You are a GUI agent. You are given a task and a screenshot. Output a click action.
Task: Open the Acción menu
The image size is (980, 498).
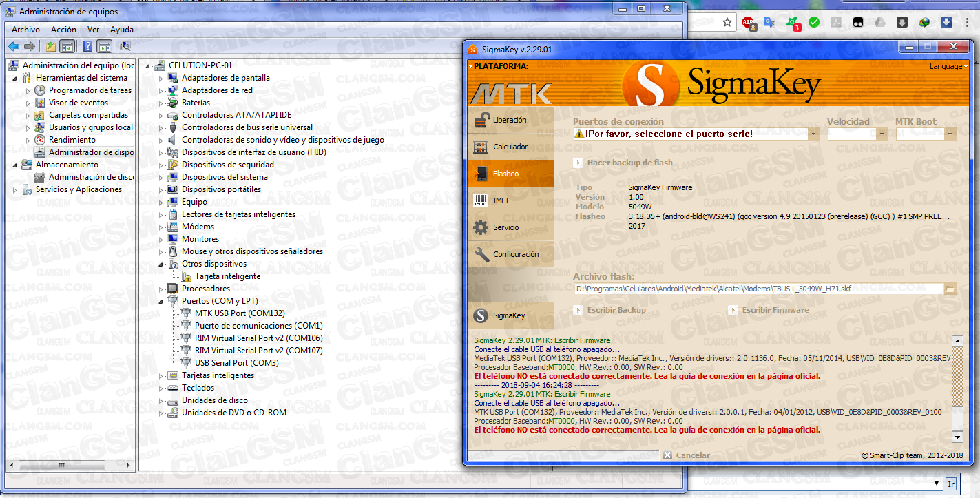point(63,30)
